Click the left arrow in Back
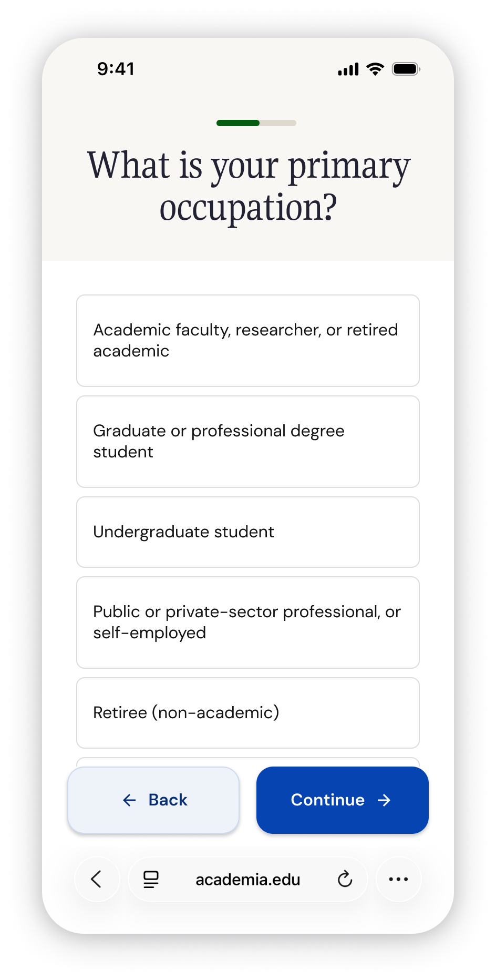Image resolution: width=496 pixels, height=980 pixels. [129, 800]
